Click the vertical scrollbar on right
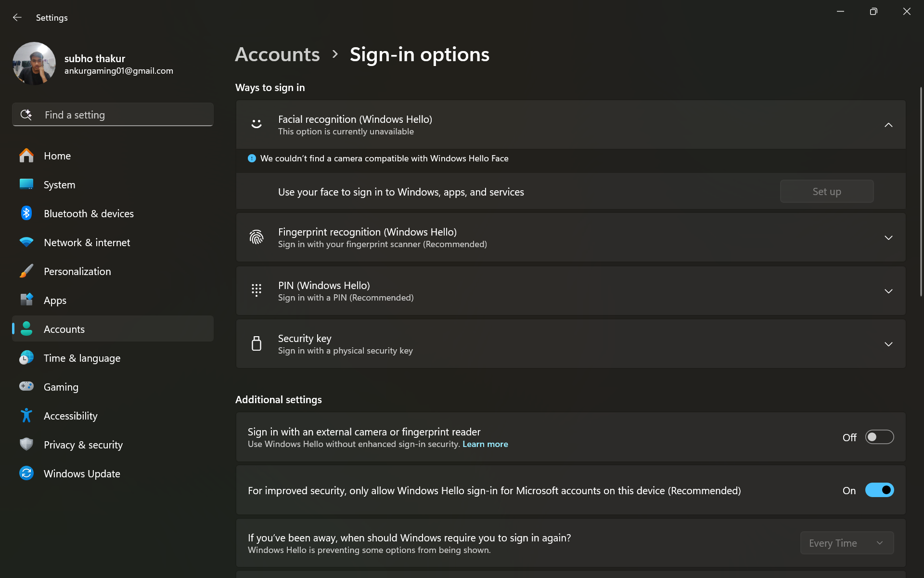924x578 pixels. point(921,192)
